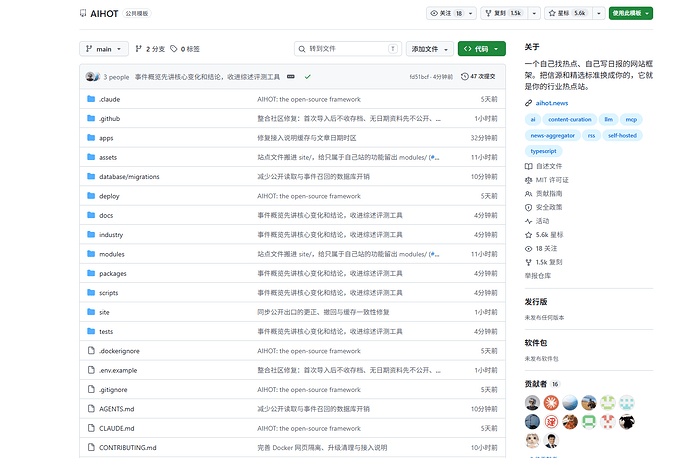Image resolution: width=690 pixels, height=458 pixels.
Task: Click the rss topic tag
Action: click(591, 136)
